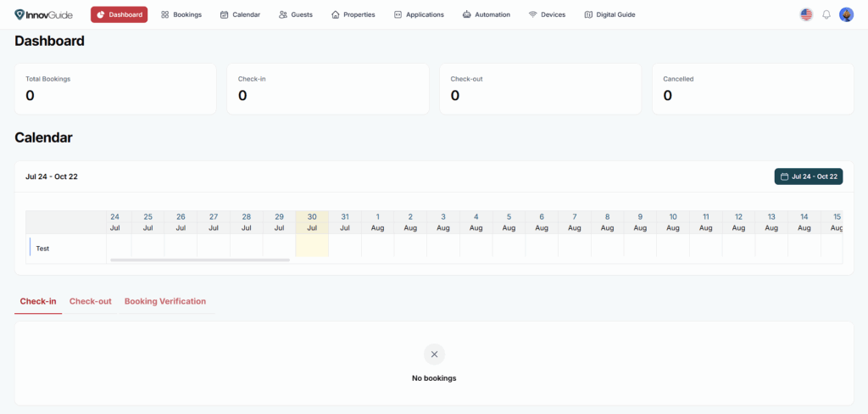Viewport: 868px width, 414px height.
Task: Open the Devices wifi menu item
Action: pyautogui.click(x=547, y=14)
